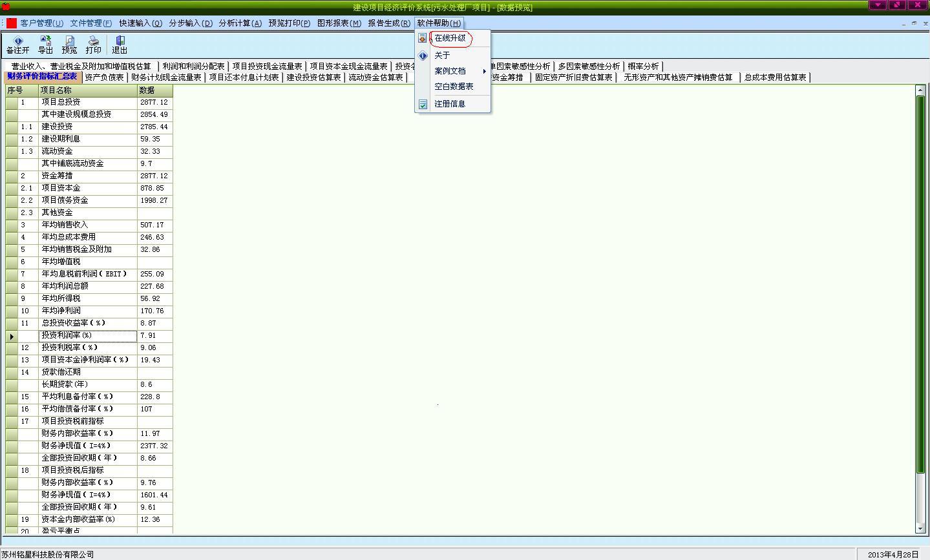Click the 建设期利息 cell
Viewport: 930px width, 560px height.
coord(88,139)
